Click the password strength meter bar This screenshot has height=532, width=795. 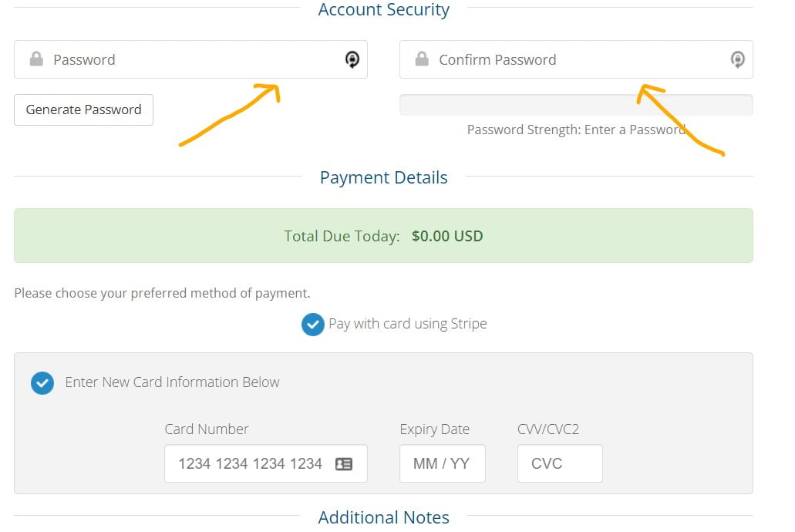pos(576,105)
